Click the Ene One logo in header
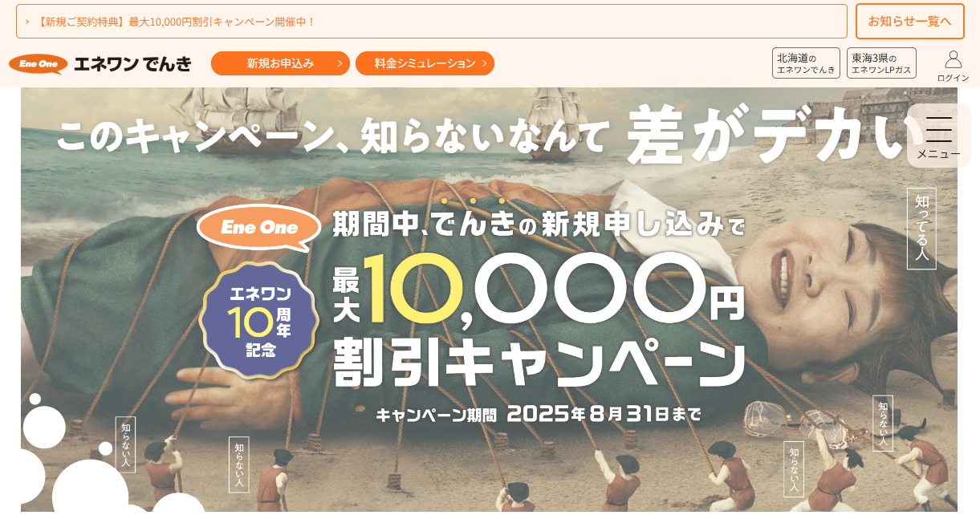The width and height of the screenshot is (980, 519). 38,63
